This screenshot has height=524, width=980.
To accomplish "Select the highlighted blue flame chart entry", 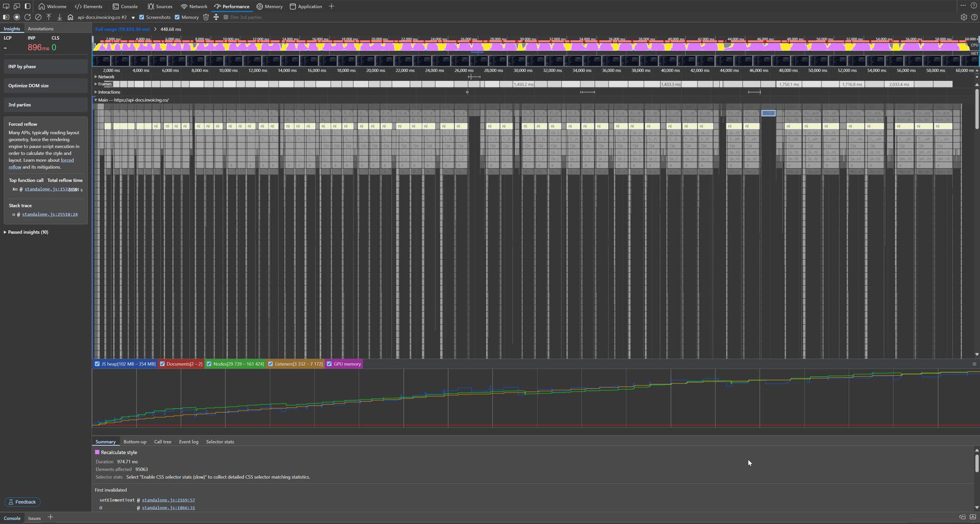I will pyautogui.click(x=768, y=113).
